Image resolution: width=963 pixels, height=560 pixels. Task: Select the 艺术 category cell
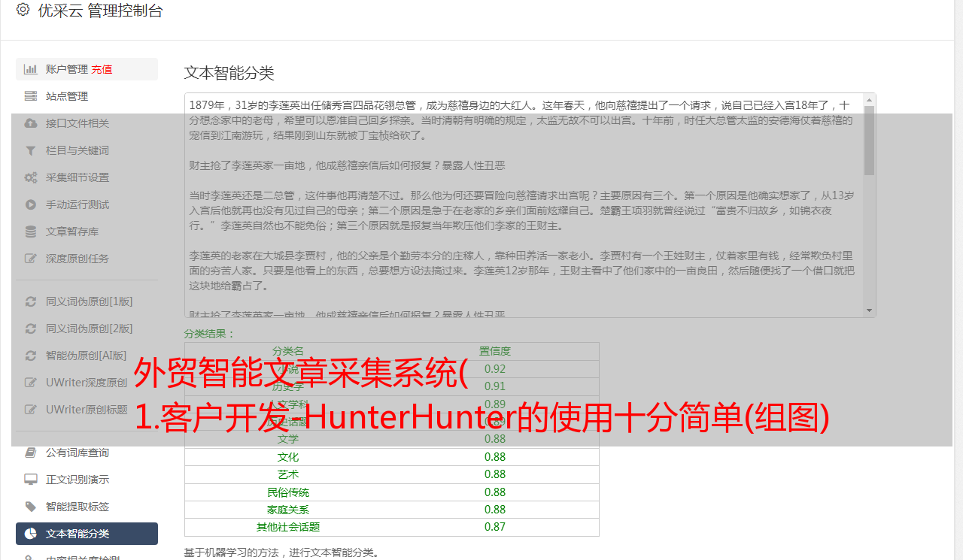288,474
